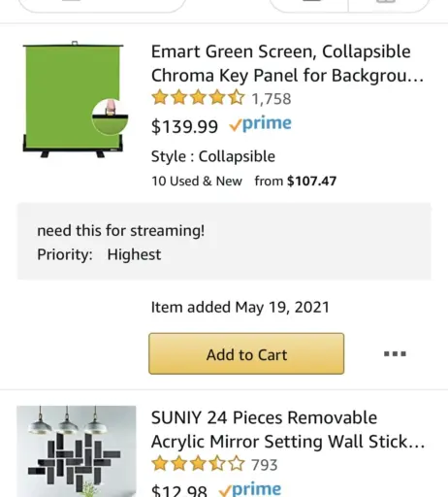Select the $139.99 price
The image size is (448, 497).
coord(184,126)
